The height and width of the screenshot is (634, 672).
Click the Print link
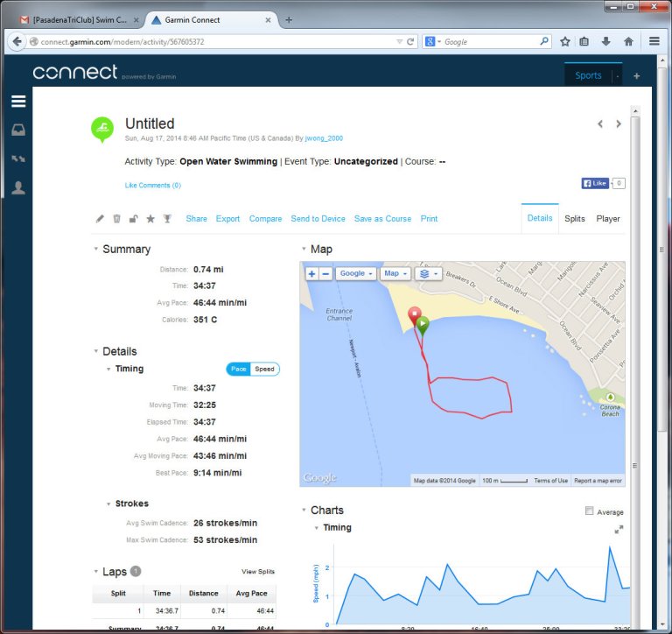[429, 219]
